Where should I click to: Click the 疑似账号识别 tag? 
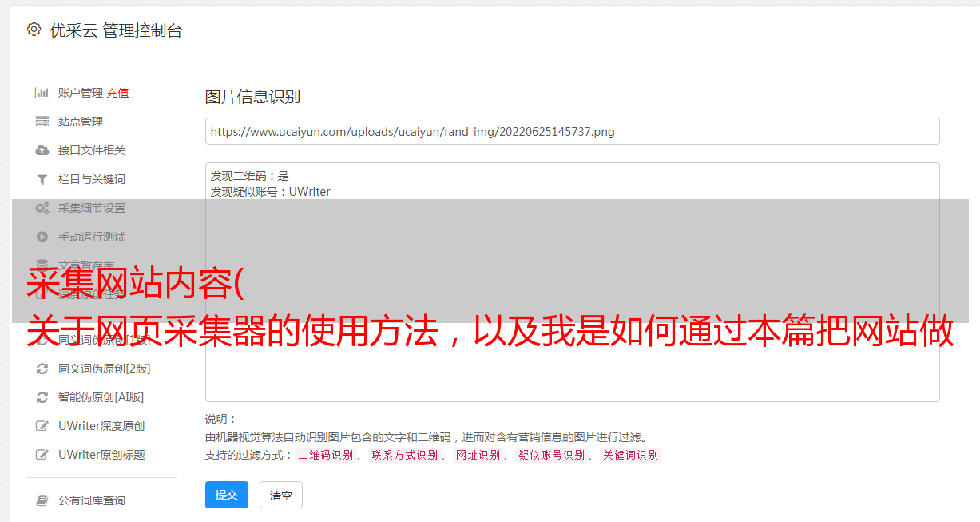pos(552,455)
